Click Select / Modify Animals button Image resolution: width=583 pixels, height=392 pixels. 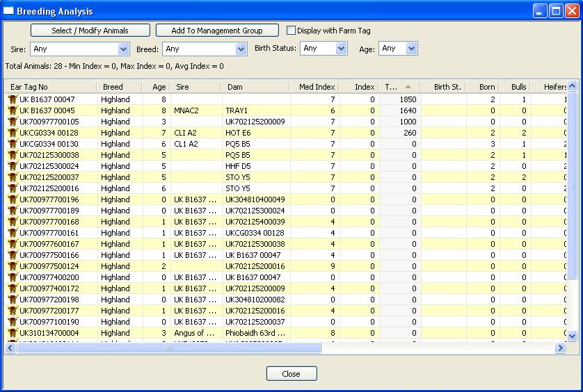coord(90,31)
